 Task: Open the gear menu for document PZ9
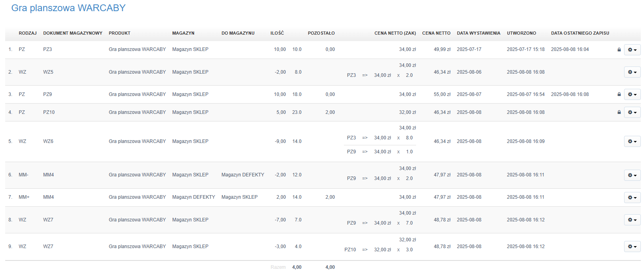pyautogui.click(x=632, y=94)
